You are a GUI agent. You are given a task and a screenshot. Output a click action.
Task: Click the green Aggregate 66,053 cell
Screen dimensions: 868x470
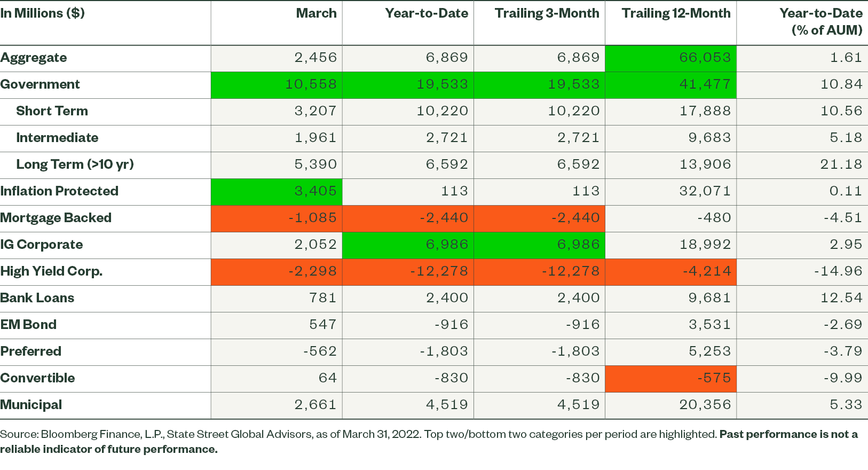click(x=705, y=58)
